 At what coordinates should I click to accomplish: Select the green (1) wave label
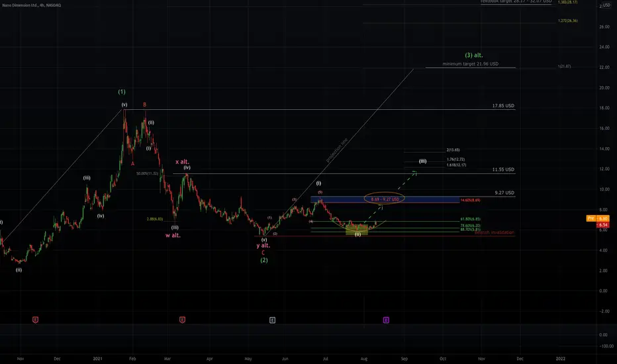click(122, 92)
